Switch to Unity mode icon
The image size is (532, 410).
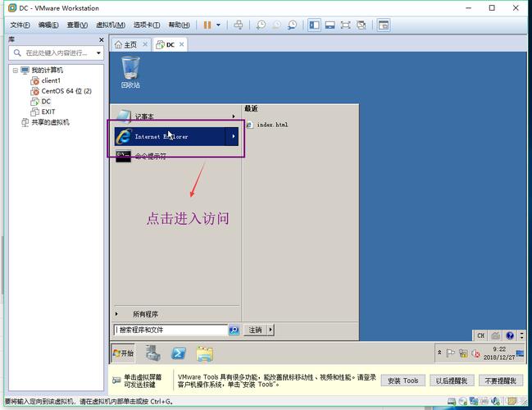point(361,25)
